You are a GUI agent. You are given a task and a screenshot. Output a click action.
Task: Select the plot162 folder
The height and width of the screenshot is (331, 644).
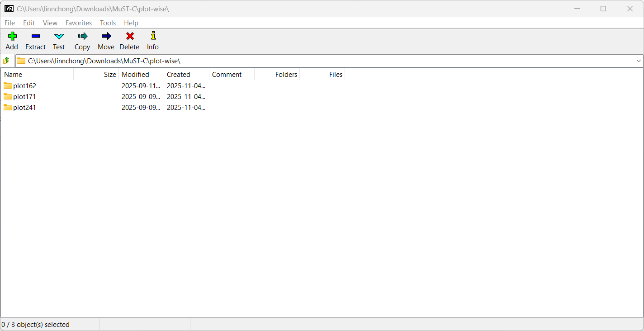tap(24, 86)
